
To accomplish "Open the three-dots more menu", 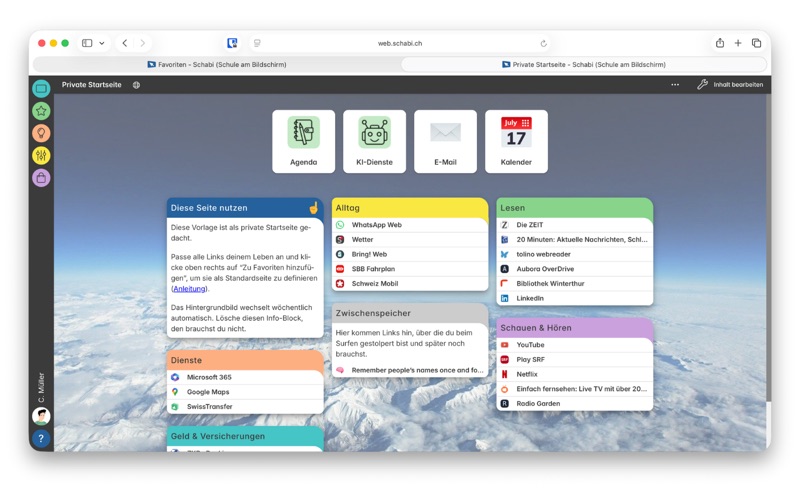I will click(x=675, y=85).
